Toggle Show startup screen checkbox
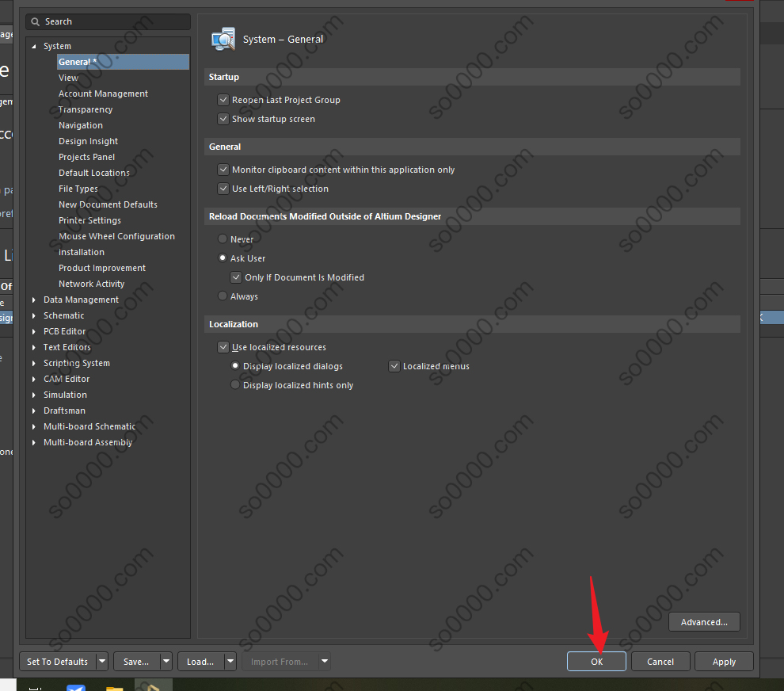Screen dimensions: 784x691 click(223, 119)
